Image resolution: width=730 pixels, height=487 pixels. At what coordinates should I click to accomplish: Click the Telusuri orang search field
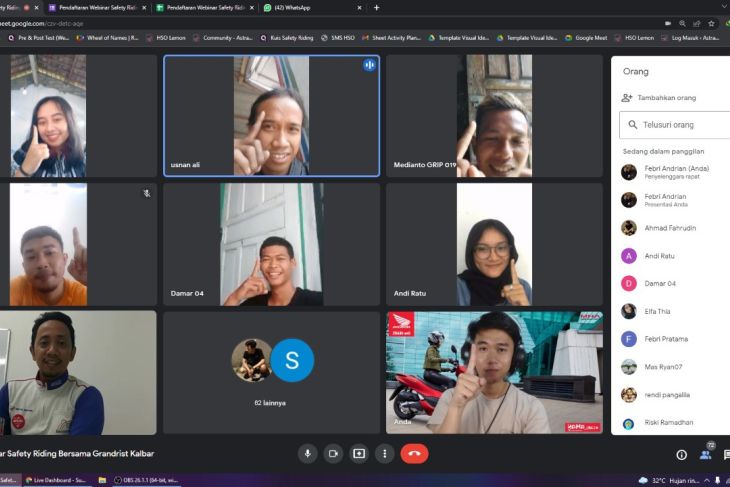tap(675, 125)
